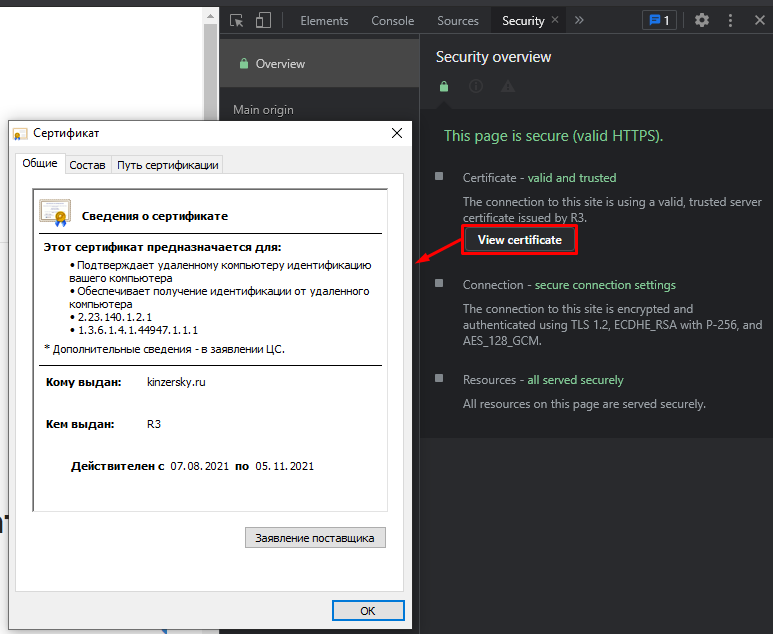Expand more DevTools tabs chevron
This screenshot has width=773, height=634.
[x=579, y=20]
